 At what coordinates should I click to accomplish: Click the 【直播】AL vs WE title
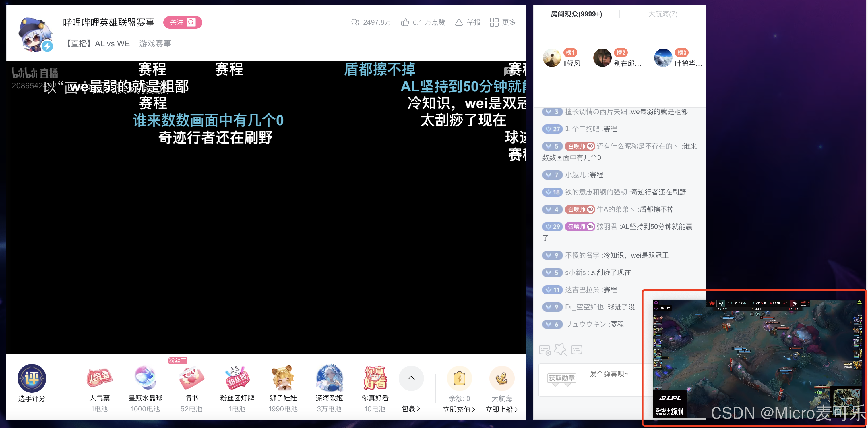point(97,43)
